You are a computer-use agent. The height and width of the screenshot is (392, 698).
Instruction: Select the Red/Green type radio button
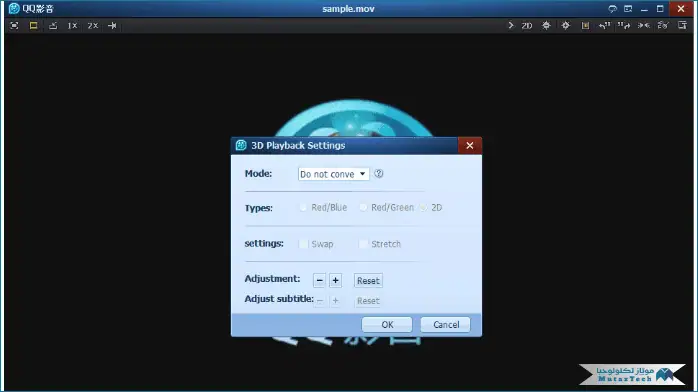(363, 207)
